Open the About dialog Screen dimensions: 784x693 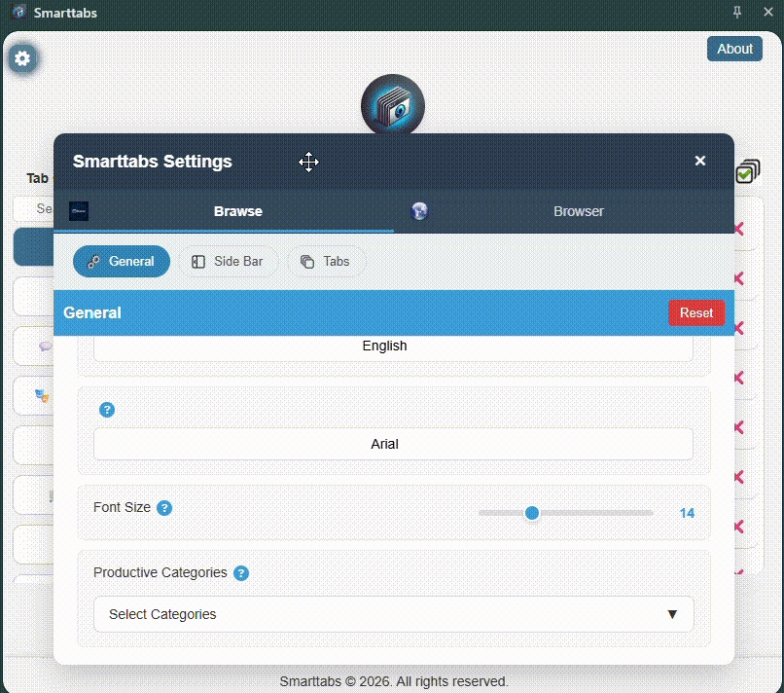click(x=734, y=48)
